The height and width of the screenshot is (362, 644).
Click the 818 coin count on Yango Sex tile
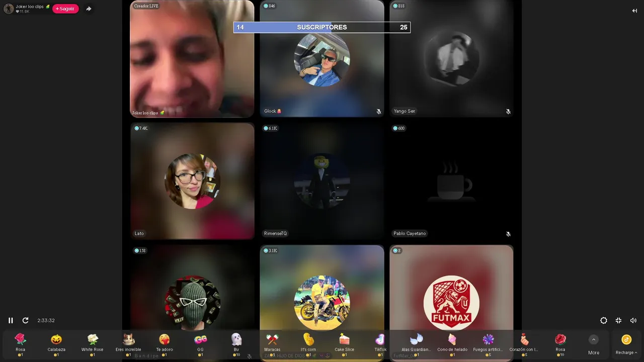[x=398, y=6]
